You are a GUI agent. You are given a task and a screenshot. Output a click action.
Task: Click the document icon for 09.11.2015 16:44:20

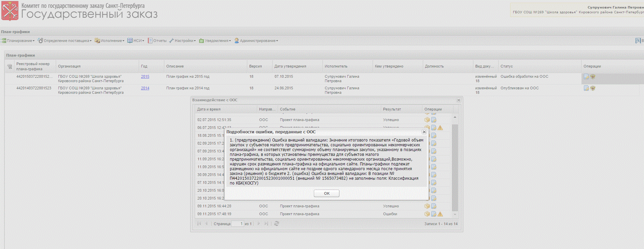pyautogui.click(x=434, y=206)
